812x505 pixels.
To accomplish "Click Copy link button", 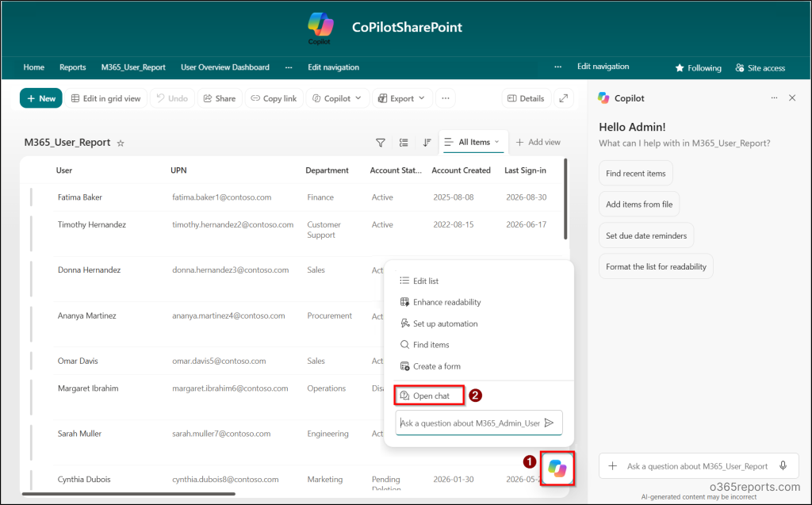I will pos(274,98).
